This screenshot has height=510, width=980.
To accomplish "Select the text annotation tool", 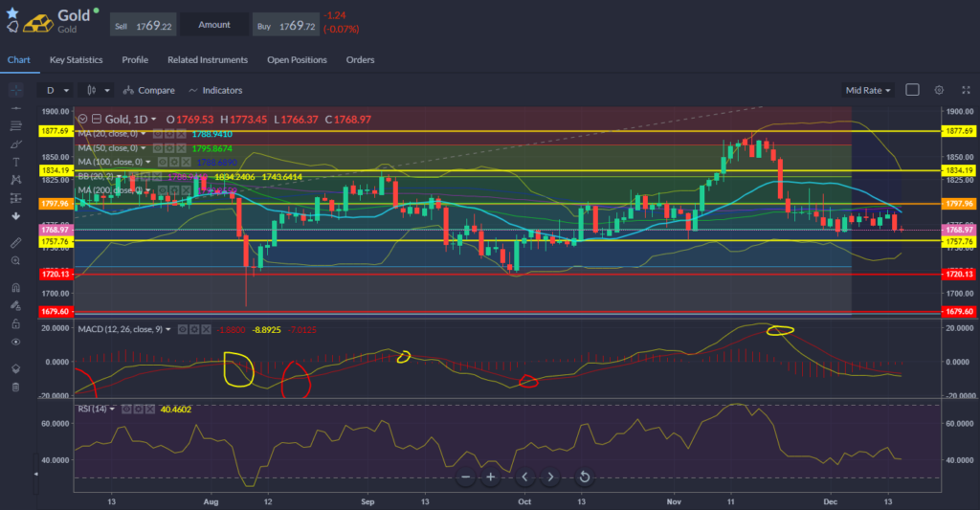I will (15, 162).
